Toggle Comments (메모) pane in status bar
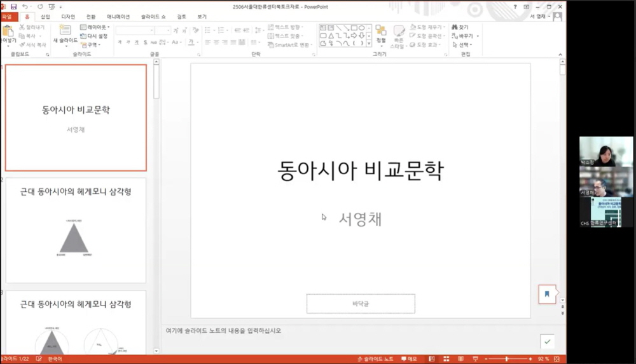Image resolution: width=636 pixels, height=364 pixels. click(409, 359)
